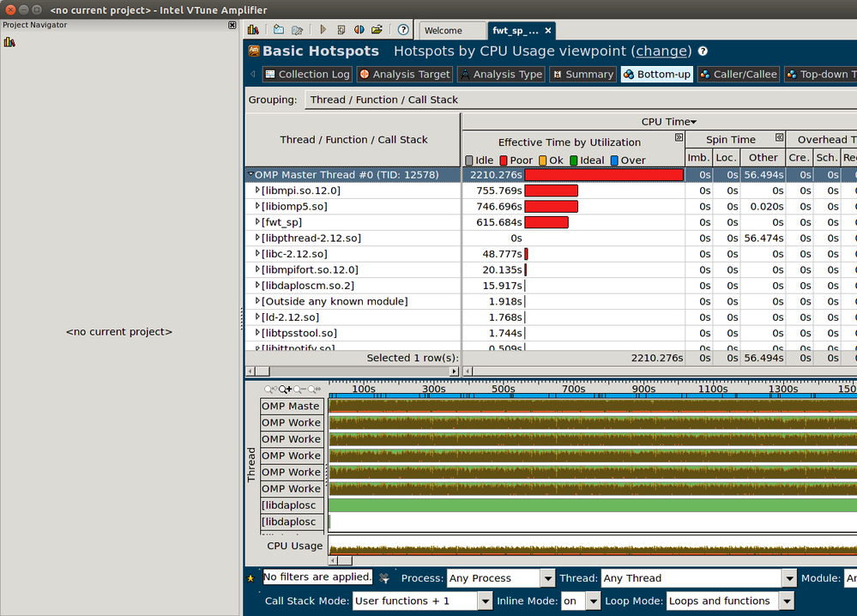Open the Analysis Target tab
Screen dimensions: 857x616
click(404, 75)
